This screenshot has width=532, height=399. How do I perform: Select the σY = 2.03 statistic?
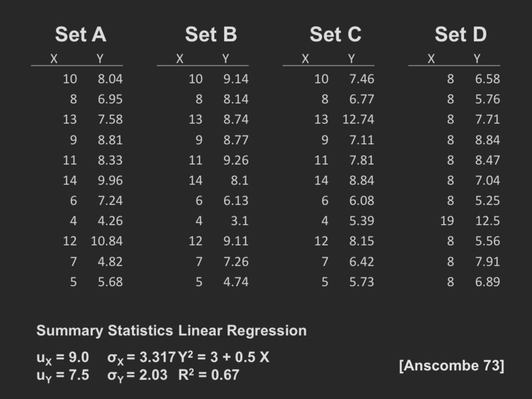(137, 375)
